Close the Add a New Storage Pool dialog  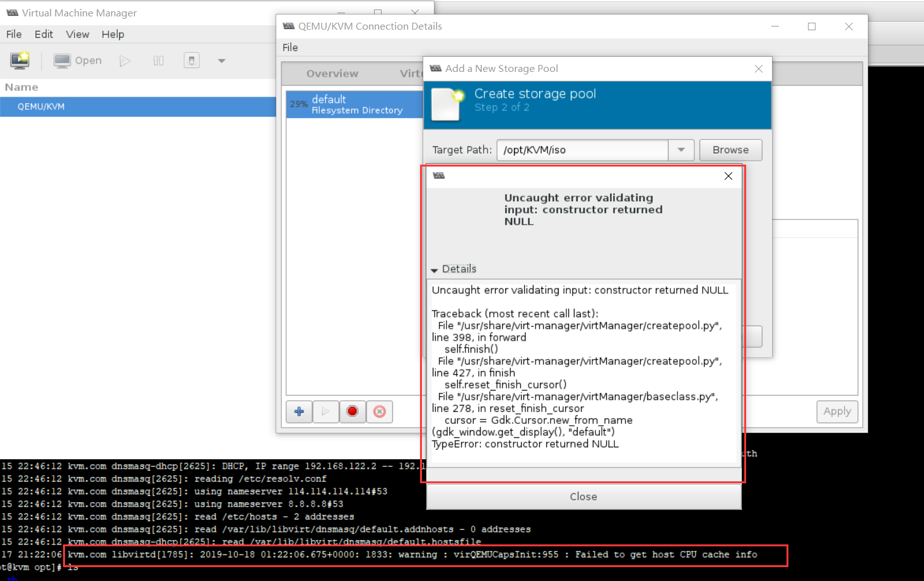(759, 69)
